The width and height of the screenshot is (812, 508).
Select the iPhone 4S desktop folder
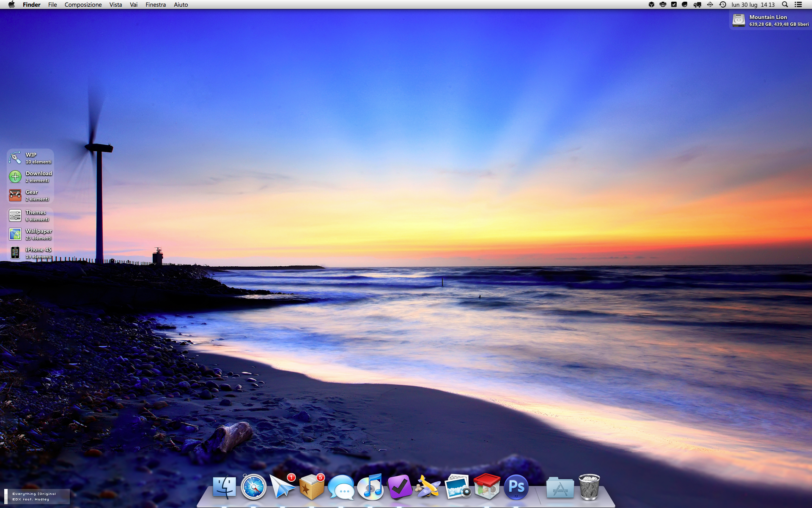pos(30,253)
